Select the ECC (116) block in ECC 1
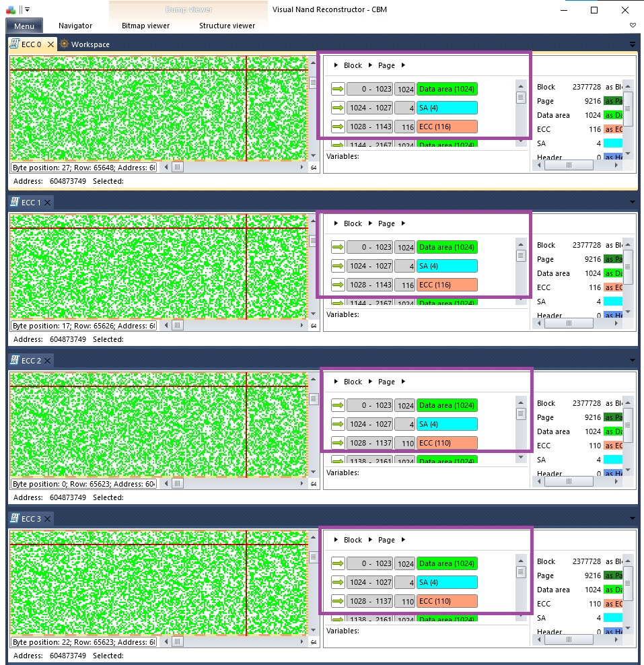This screenshot has width=644, height=665. (x=447, y=285)
